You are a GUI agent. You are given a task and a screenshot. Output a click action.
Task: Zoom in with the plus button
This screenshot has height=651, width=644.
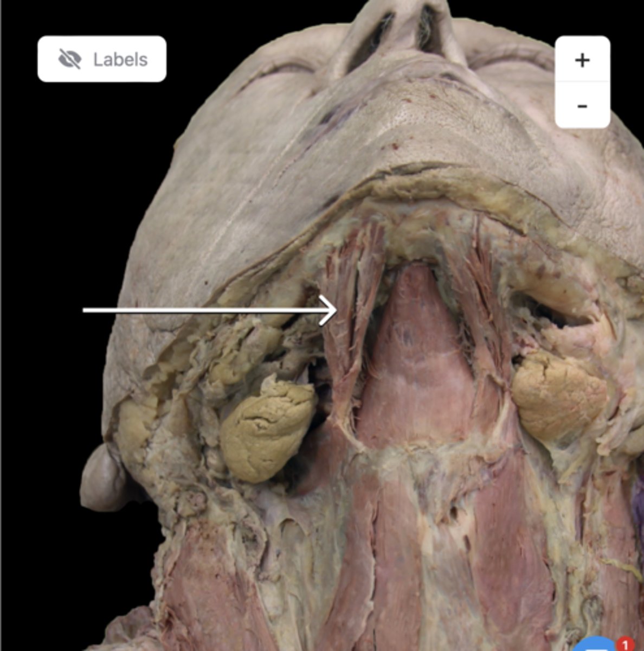[x=582, y=59]
